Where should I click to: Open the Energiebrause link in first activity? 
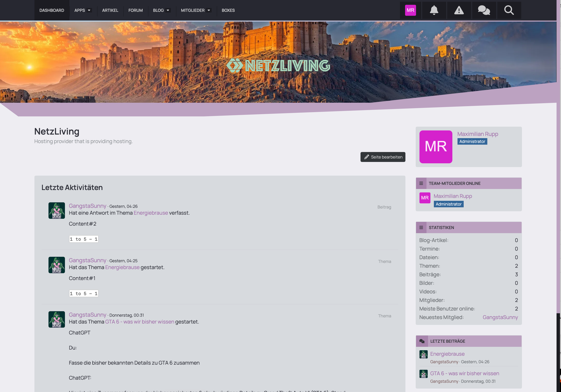[x=151, y=213]
